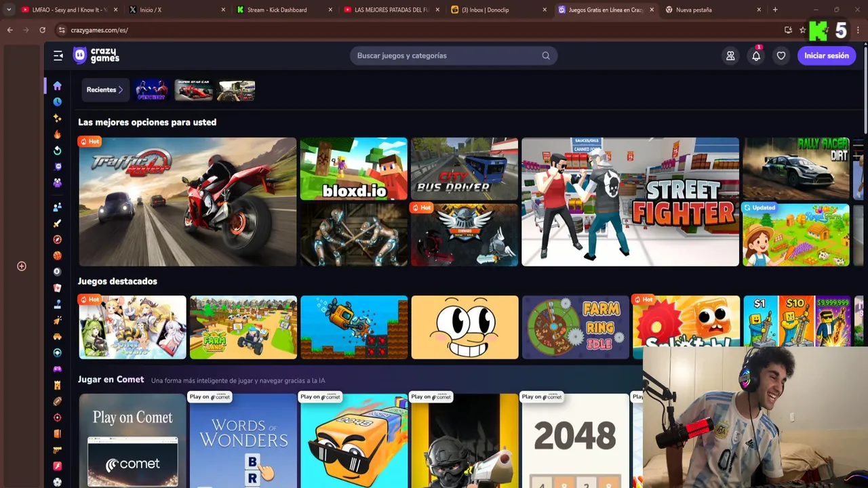Open the sword action games icon

[57, 223]
